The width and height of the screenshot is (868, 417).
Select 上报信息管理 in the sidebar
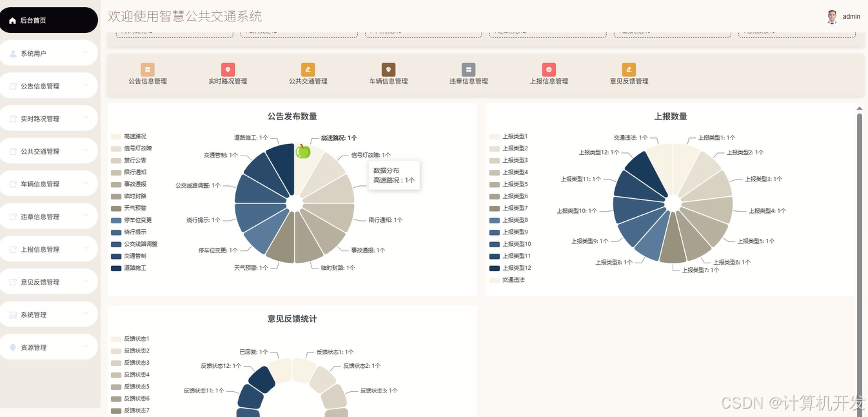tap(49, 249)
